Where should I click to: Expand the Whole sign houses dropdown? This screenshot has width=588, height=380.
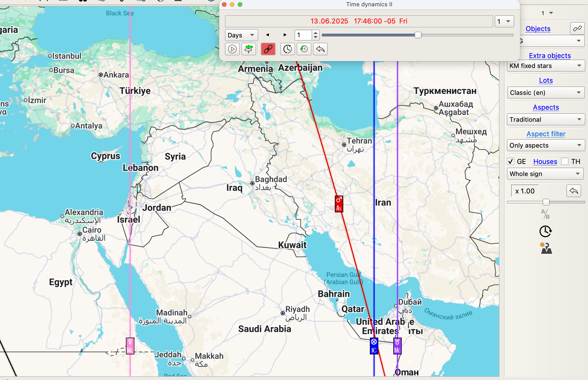pos(545,174)
